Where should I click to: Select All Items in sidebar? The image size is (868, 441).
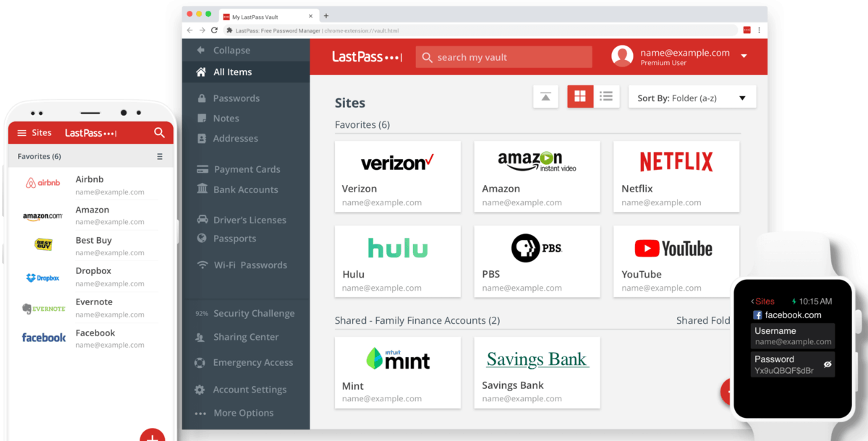246,72
